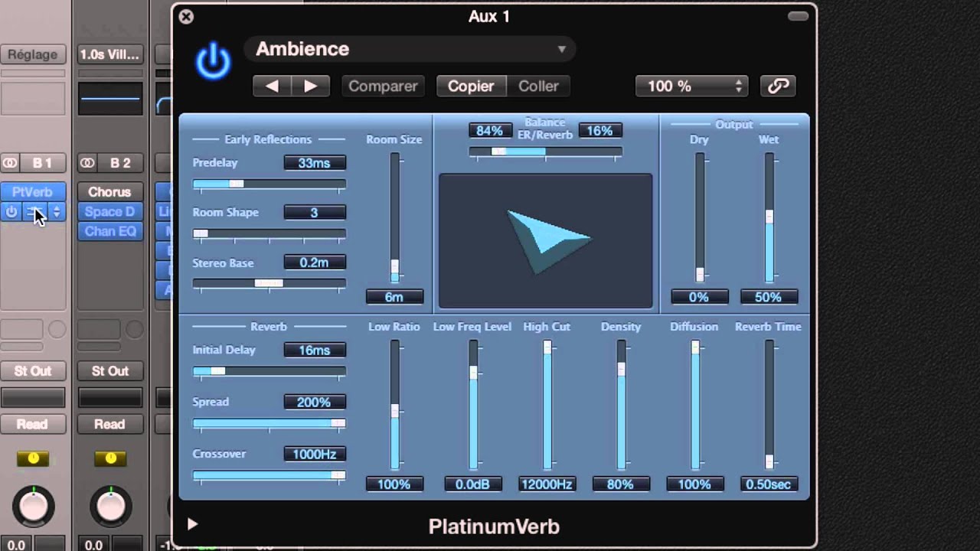The height and width of the screenshot is (551, 980).
Task: Click the Initial Delay 16ms value field
Action: 315,350
